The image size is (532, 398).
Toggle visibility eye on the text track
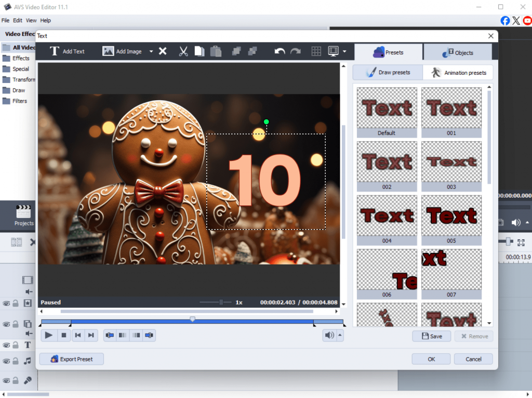click(x=7, y=345)
